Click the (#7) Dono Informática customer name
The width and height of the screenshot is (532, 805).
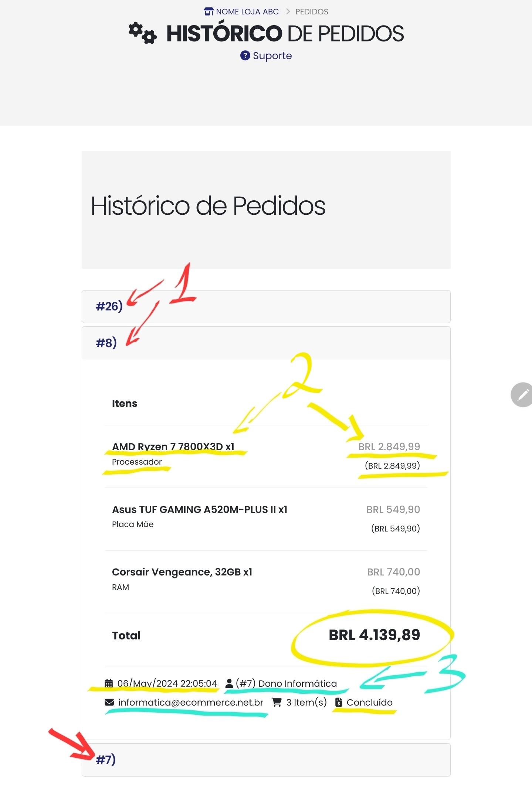[286, 683]
